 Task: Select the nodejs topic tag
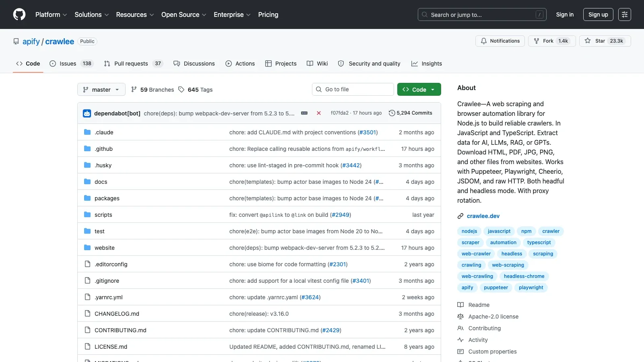click(469, 231)
